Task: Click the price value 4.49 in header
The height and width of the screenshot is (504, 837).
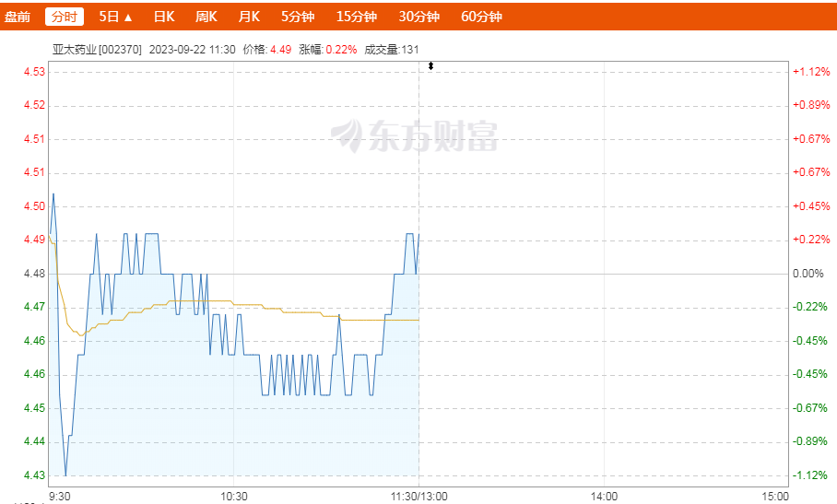Action: point(281,50)
